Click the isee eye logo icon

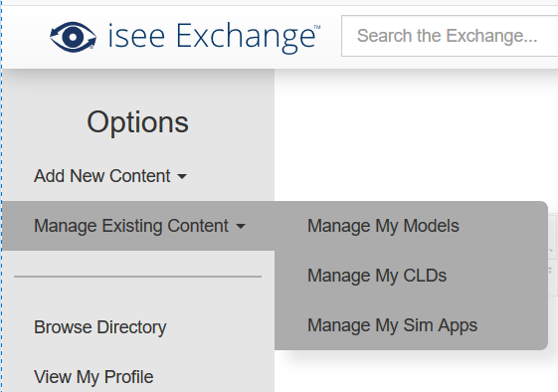73,37
